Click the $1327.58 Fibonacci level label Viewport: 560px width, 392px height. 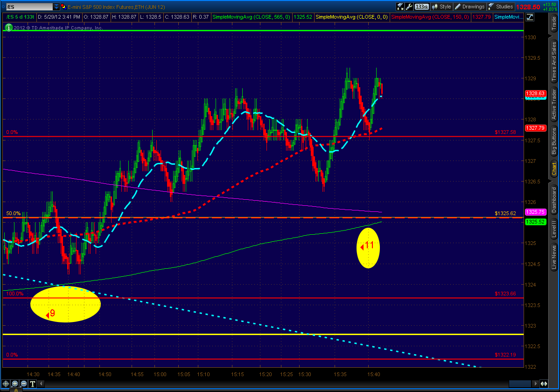click(x=506, y=133)
